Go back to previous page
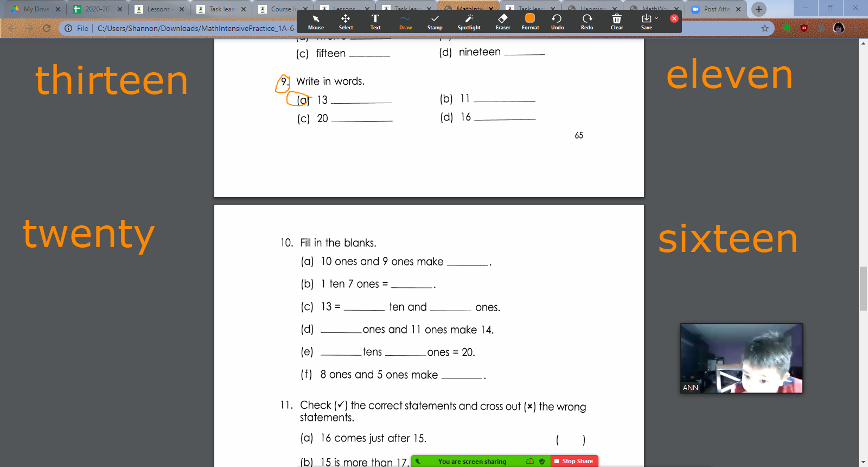Viewport: 868px width, 467px height. [12, 28]
